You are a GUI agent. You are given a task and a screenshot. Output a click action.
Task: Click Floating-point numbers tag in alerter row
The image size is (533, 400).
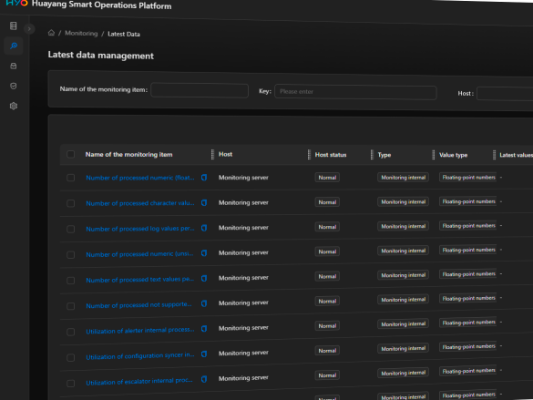(468, 323)
